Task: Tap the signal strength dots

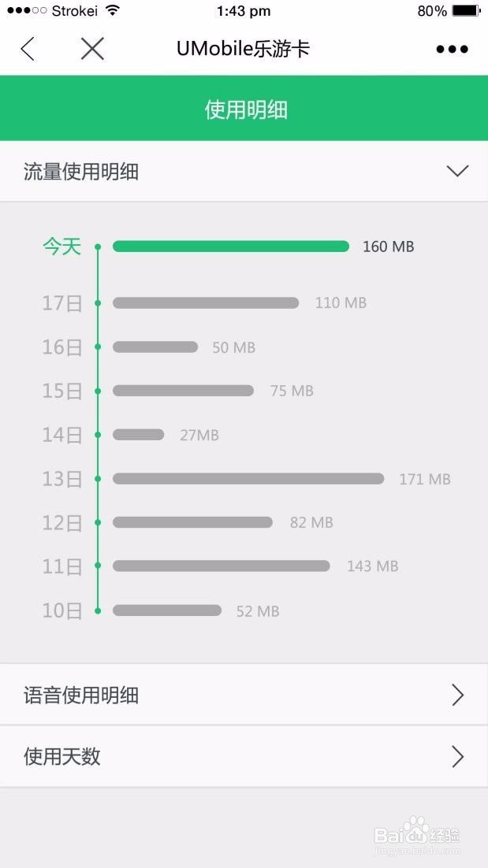Action: point(27,10)
